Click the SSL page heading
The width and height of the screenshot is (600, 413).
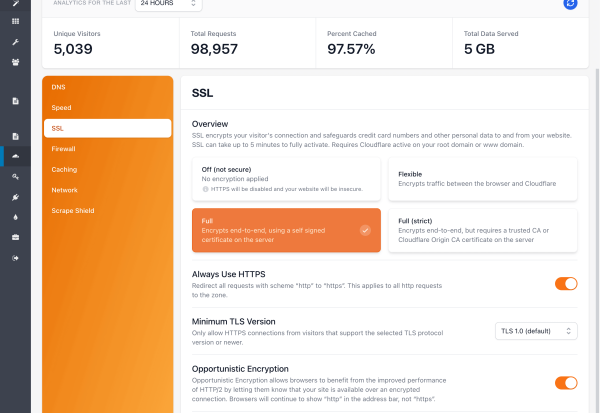pyautogui.click(x=202, y=93)
